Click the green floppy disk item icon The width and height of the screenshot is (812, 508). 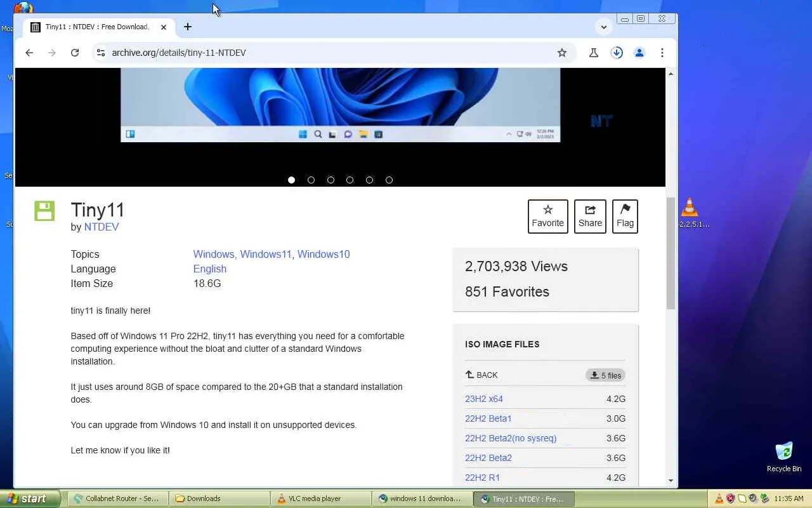pos(44,211)
